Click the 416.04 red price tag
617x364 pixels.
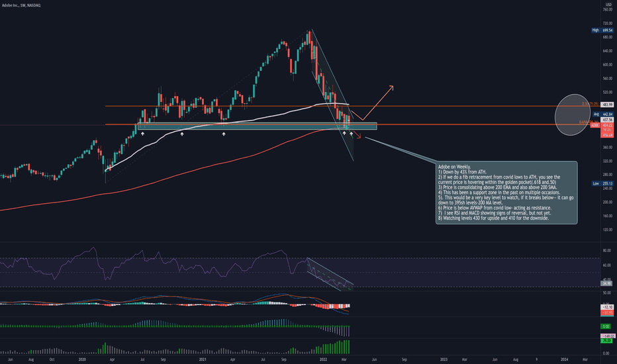(x=607, y=135)
